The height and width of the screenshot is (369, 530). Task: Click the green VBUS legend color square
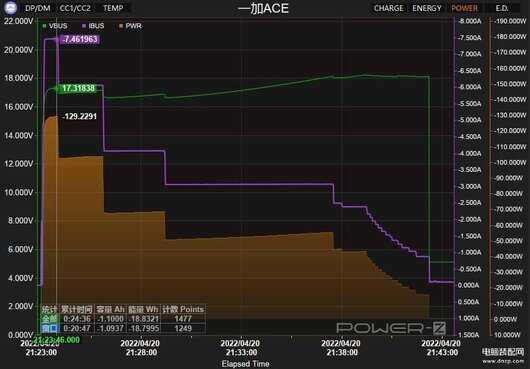pos(44,26)
